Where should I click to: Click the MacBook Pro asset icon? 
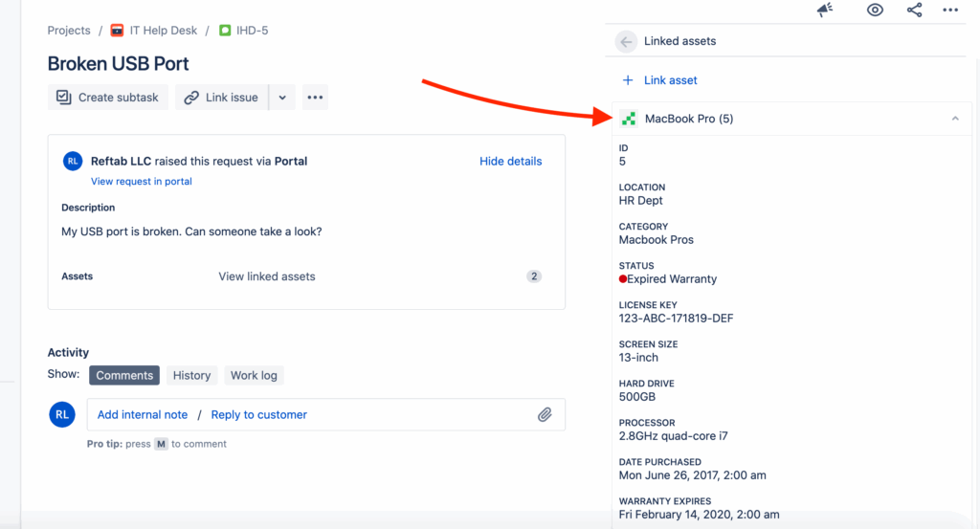click(629, 119)
